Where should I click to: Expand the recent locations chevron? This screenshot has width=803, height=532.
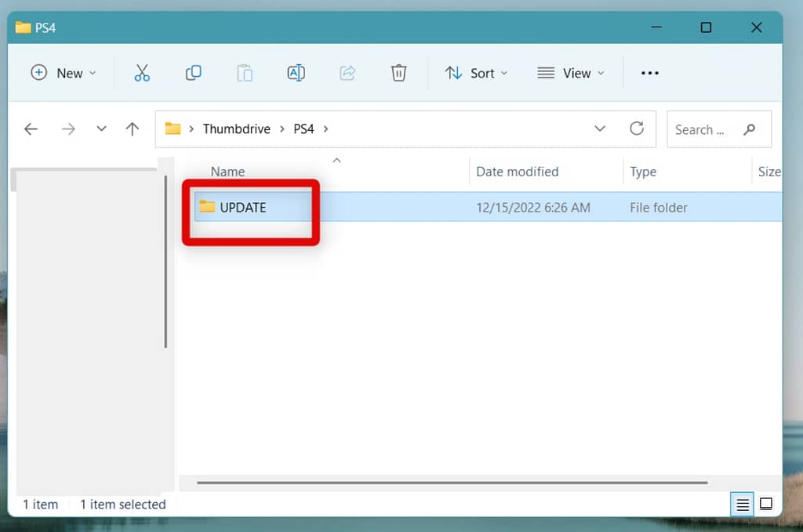point(101,128)
